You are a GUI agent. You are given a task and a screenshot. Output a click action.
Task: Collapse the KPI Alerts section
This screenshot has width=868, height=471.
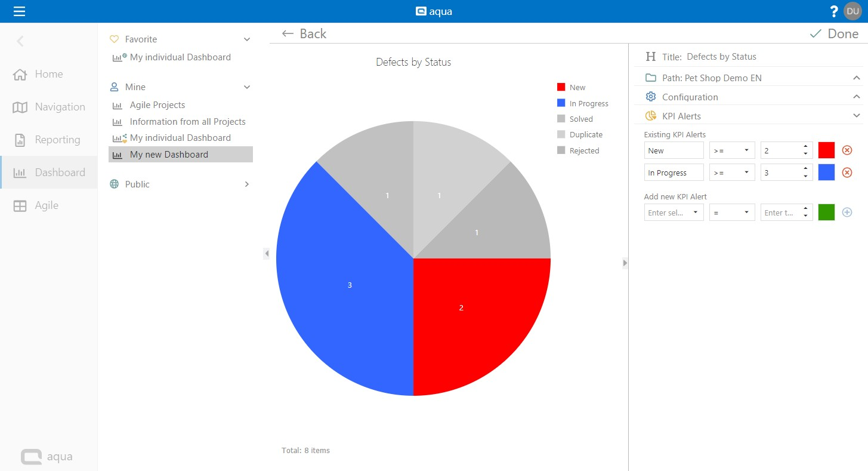pyautogui.click(x=856, y=116)
